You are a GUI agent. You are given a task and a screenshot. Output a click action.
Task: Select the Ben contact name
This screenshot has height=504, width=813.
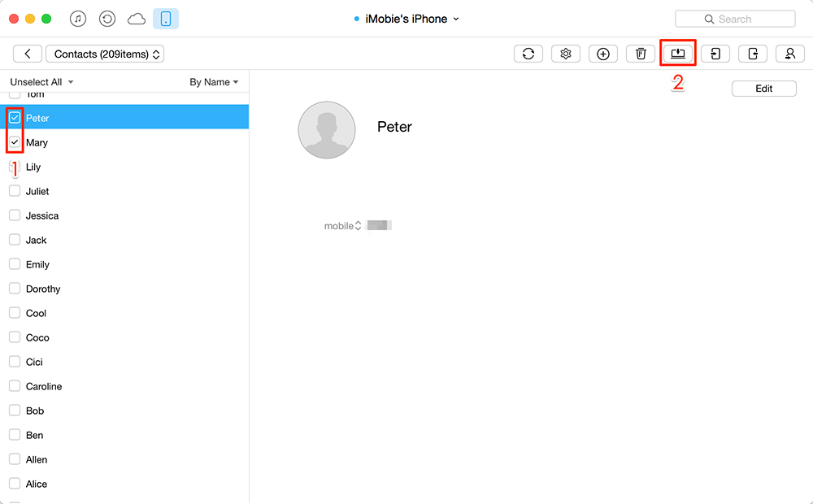[x=35, y=435]
